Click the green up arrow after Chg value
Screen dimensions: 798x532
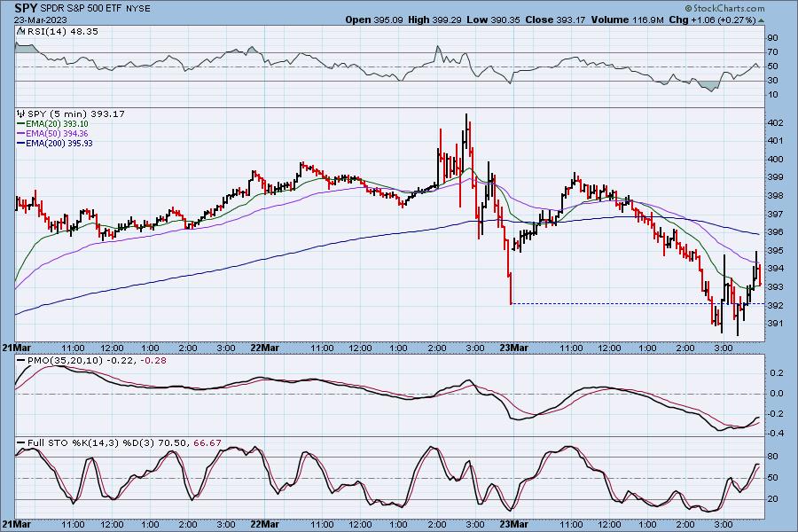761,20
